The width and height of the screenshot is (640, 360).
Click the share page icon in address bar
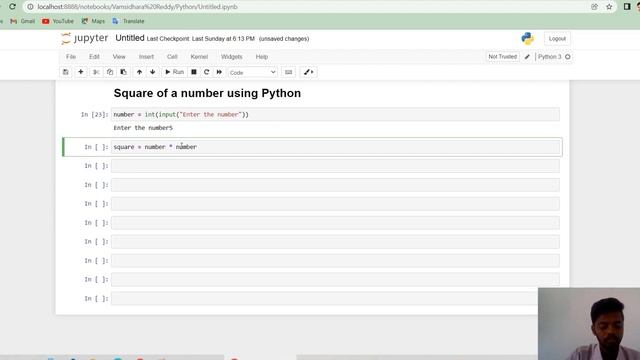(x=594, y=7)
